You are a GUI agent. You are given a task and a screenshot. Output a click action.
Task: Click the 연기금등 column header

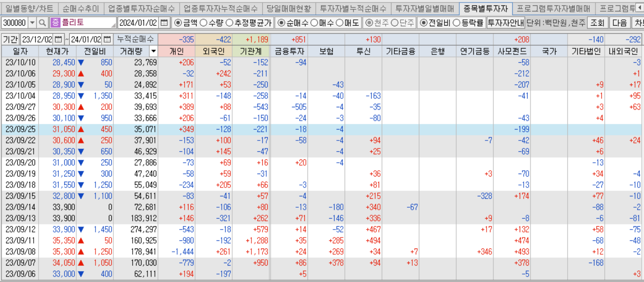475,51
